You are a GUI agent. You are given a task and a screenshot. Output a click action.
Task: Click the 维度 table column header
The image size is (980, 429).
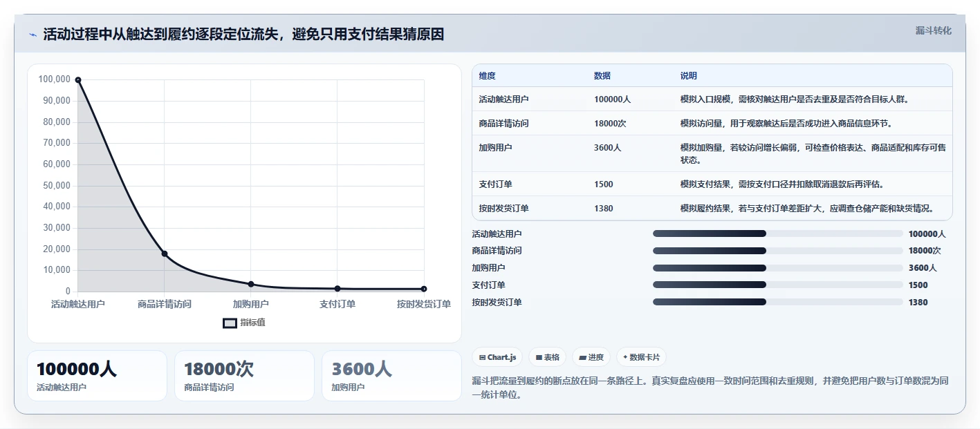(487, 76)
